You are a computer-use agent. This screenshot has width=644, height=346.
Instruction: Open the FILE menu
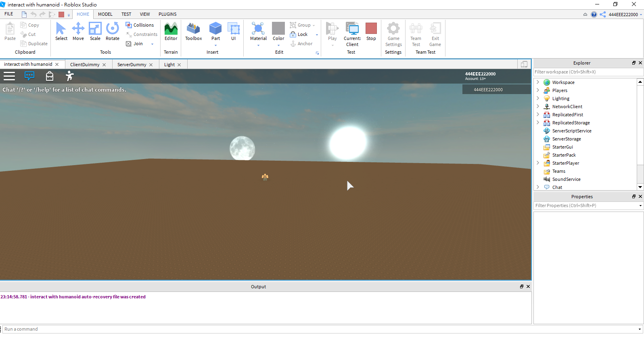tap(9, 14)
